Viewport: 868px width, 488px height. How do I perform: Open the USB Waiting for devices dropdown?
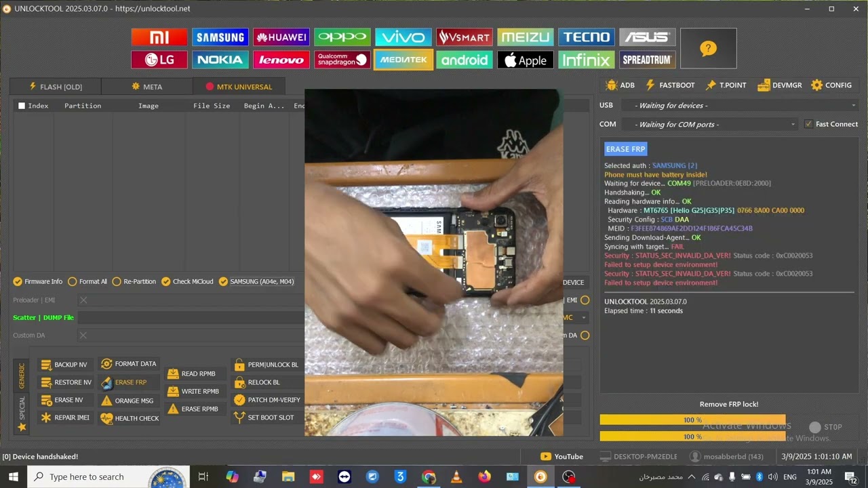(739, 105)
